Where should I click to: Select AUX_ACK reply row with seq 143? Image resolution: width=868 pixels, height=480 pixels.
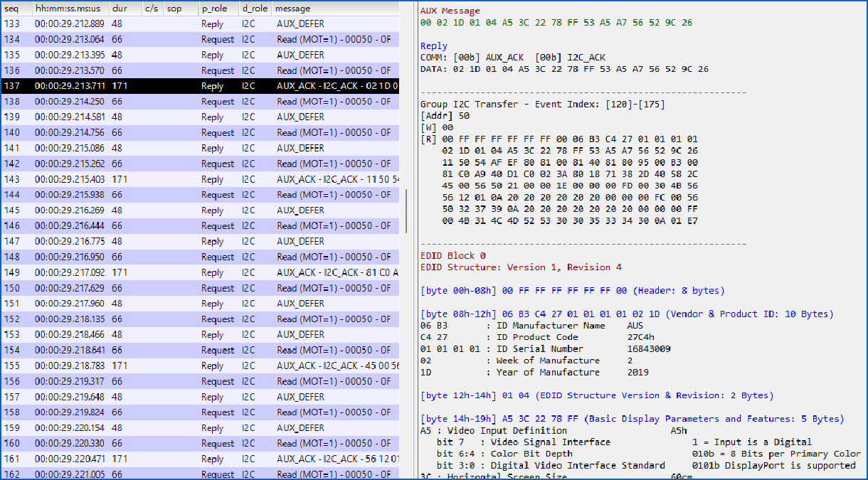tap(199, 179)
